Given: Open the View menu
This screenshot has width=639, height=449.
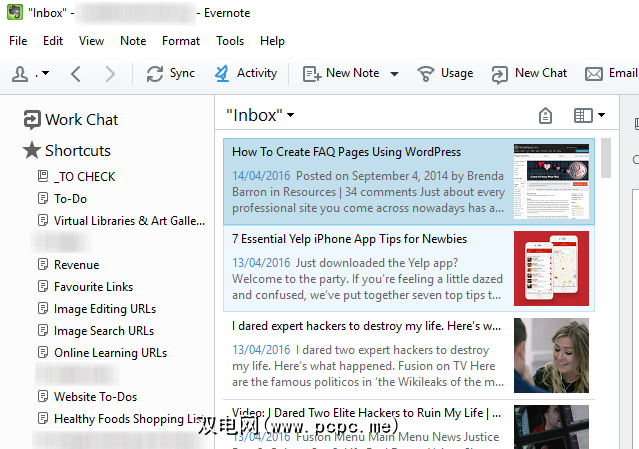Looking at the screenshot, I should [x=91, y=41].
